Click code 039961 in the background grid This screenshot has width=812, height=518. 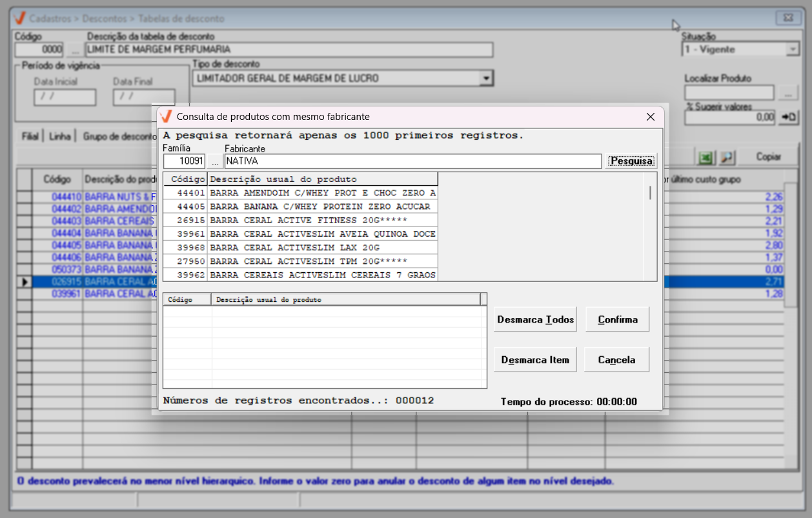[x=66, y=294]
